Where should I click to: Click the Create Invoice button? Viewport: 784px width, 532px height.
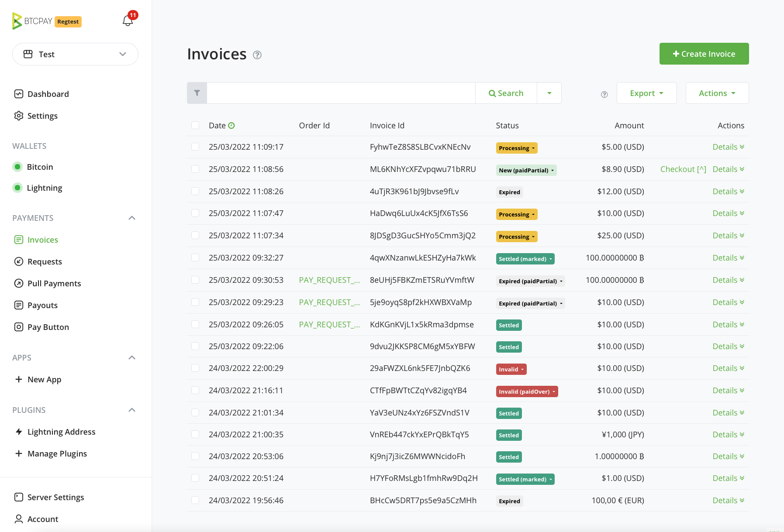click(x=704, y=54)
